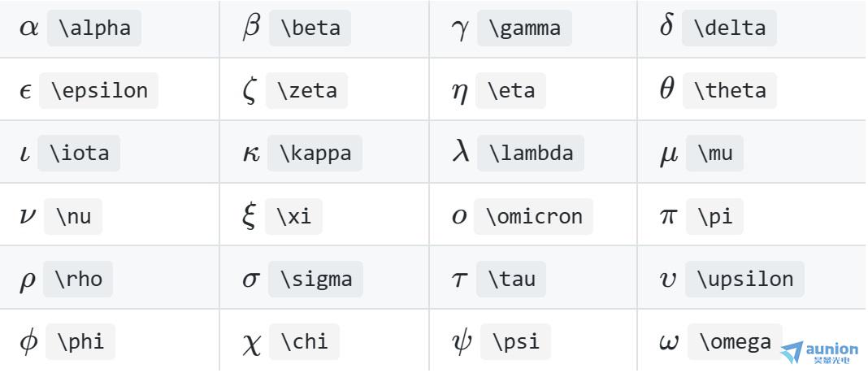Image resolution: width=868 pixels, height=373 pixels.
Task: Click the alpha symbol glyph
Action: coord(28,28)
